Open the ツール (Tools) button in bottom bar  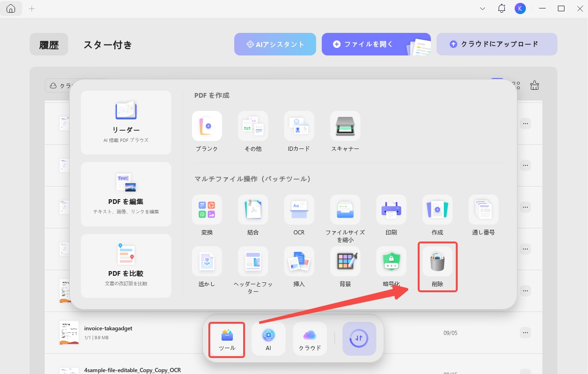(x=227, y=339)
